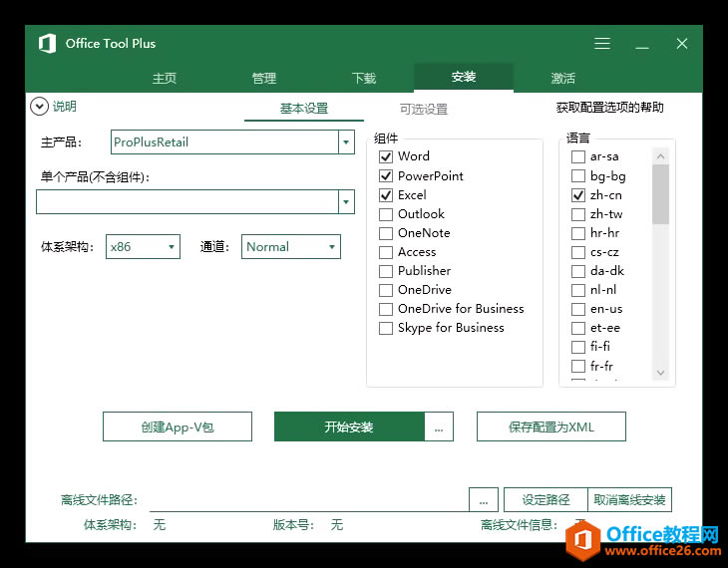Expand the 说明 description chevron
This screenshot has height=568, width=728.
[40, 107]
